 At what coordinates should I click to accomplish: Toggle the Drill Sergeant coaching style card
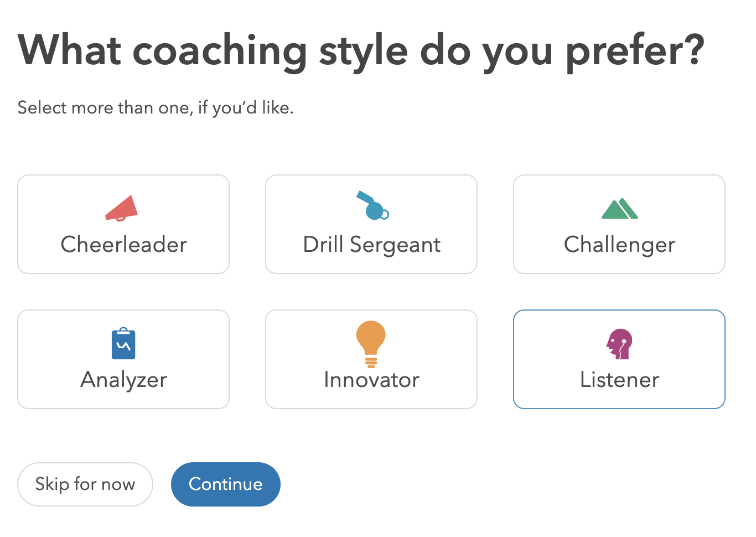[371, 224]
